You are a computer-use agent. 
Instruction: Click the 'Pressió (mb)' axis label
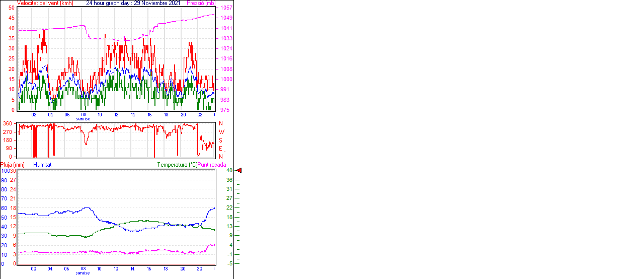(201, 3)
